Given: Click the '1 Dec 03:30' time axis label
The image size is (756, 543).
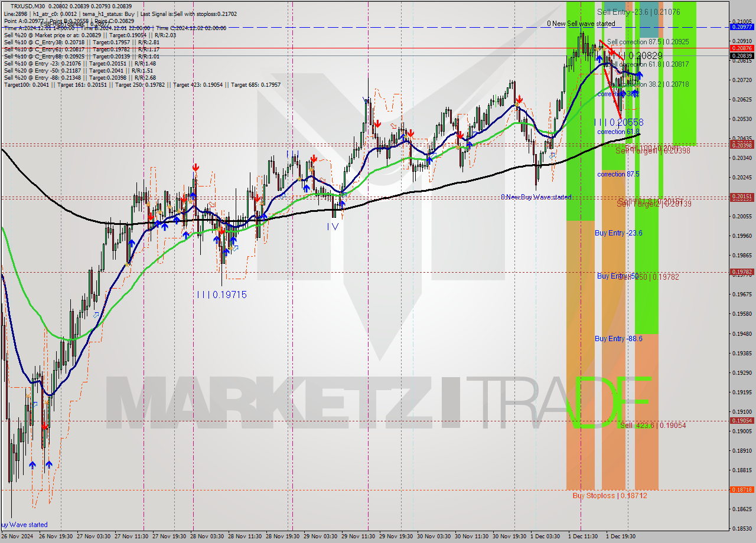Looking at the screenshot, I should coord(545,537).
